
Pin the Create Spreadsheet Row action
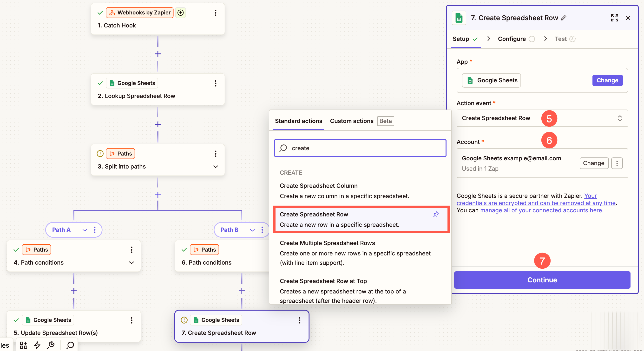click(436, 214)
